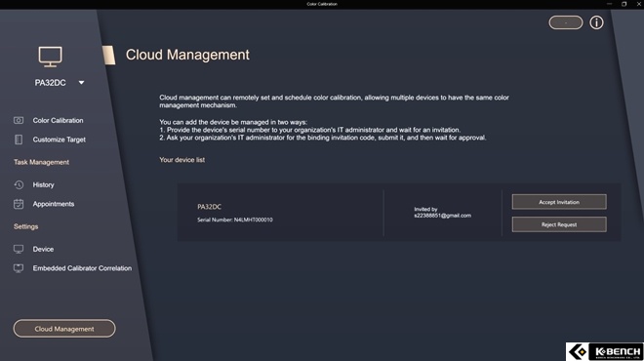Open Appointments menu item

pyautogui.click(x=54, y=204)
